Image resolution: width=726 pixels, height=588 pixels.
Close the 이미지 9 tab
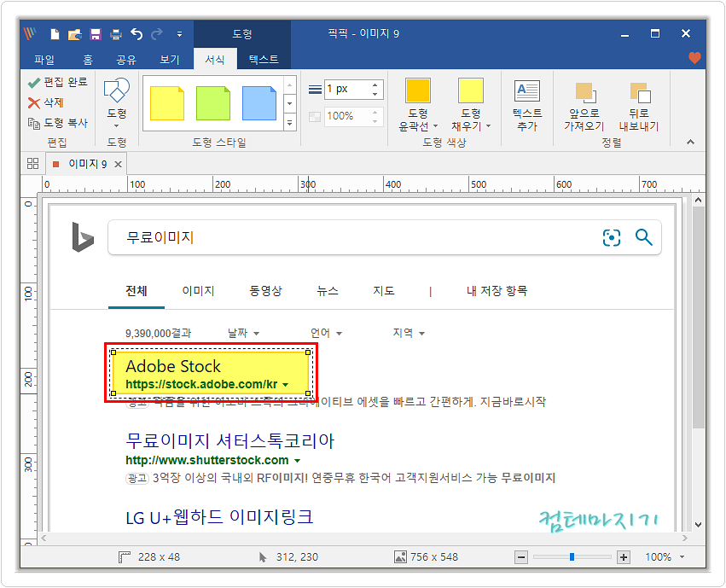(x=118, y=165)
